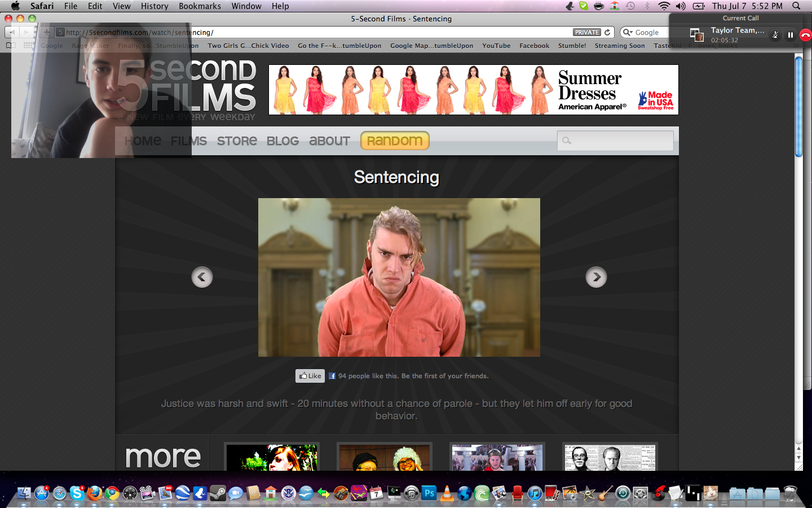Image resolution: width=812 pixels, height=508 pixels.
Task: Click the 5secondfilms site search box
Action: point(615,141)
